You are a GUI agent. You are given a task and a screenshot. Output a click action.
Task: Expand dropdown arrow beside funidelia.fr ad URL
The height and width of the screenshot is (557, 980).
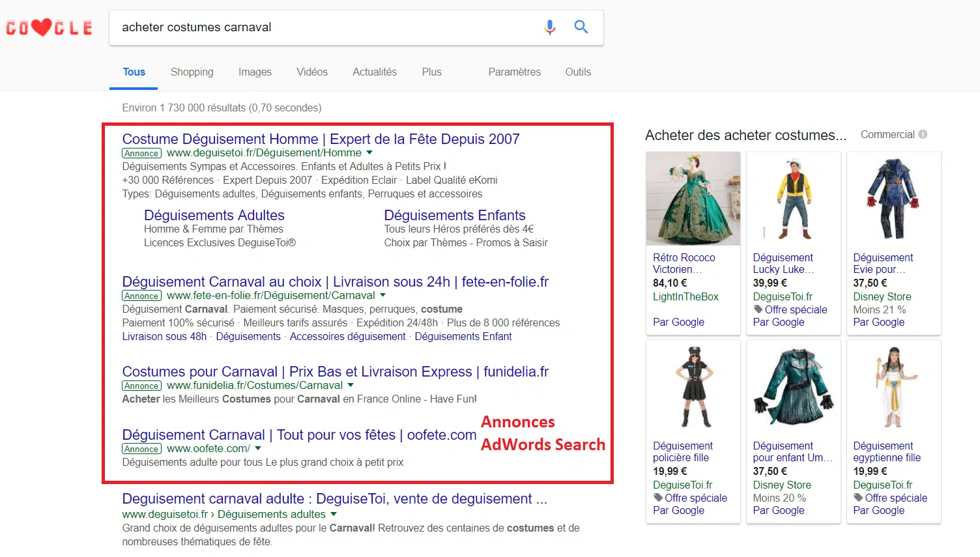tap(351, 386)
